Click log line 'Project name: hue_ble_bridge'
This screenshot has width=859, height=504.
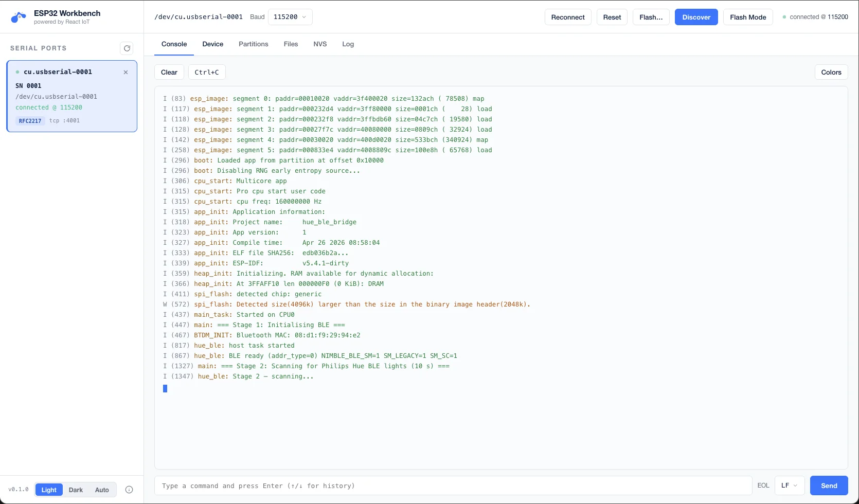[x=260, y=222]
